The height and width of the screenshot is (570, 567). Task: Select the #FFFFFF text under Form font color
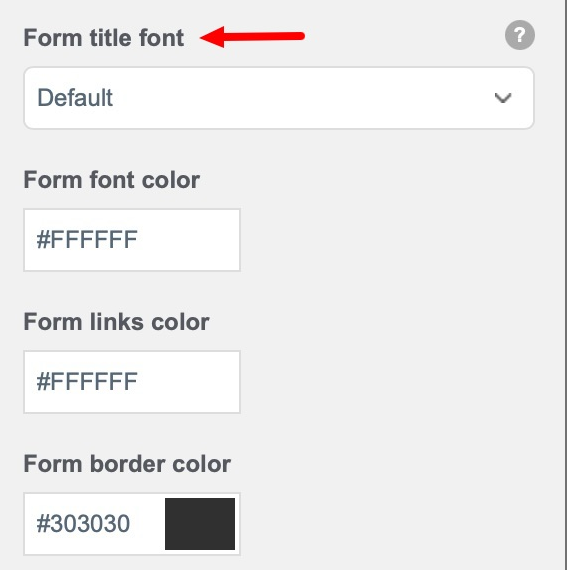point(87,240)
